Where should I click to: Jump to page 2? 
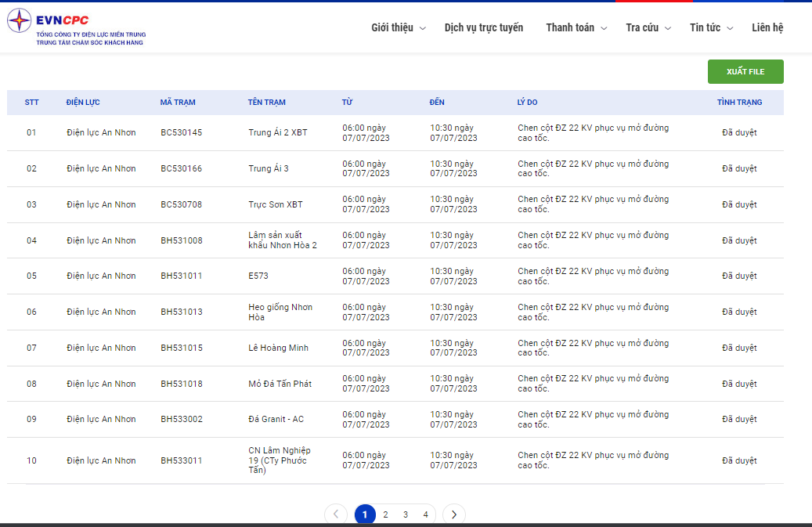(x=385, y=514)
